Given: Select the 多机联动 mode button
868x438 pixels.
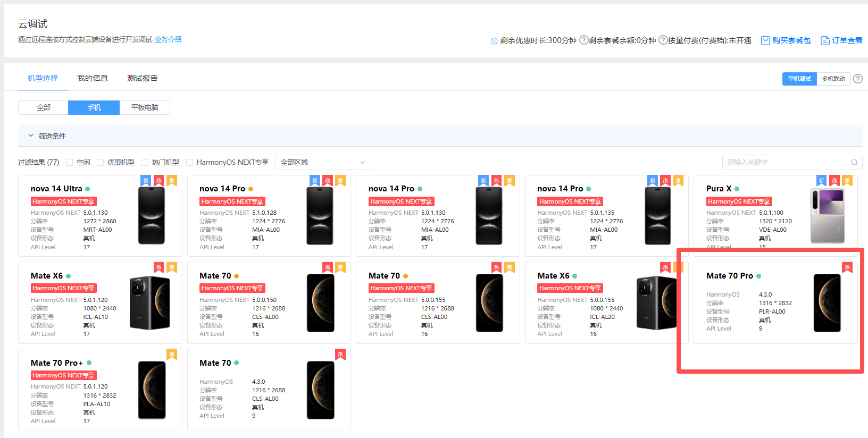Looking at the screenshot, I should [x=833, y=79].
